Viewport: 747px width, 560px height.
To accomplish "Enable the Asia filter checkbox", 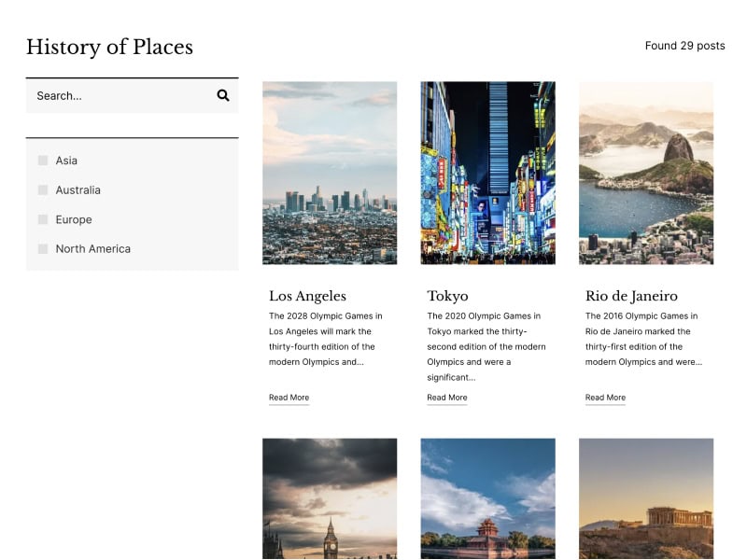I will pyautogui.click(x=43, y=161).
